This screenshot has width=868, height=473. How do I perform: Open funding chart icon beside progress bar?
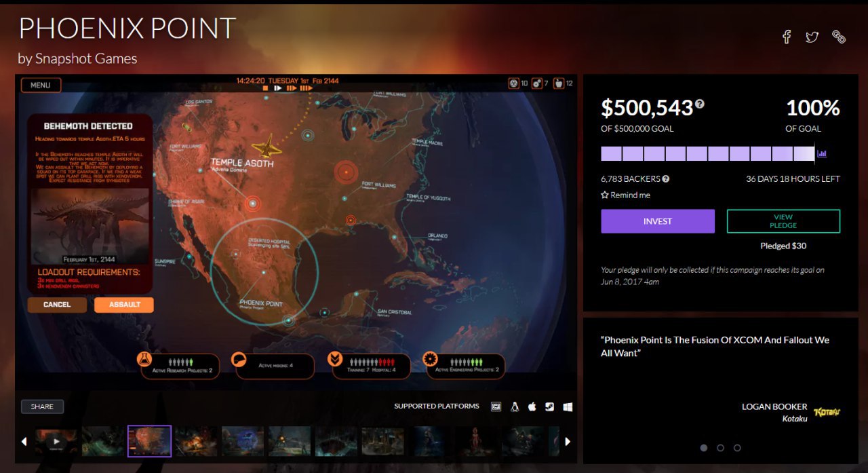click(822, 153)
